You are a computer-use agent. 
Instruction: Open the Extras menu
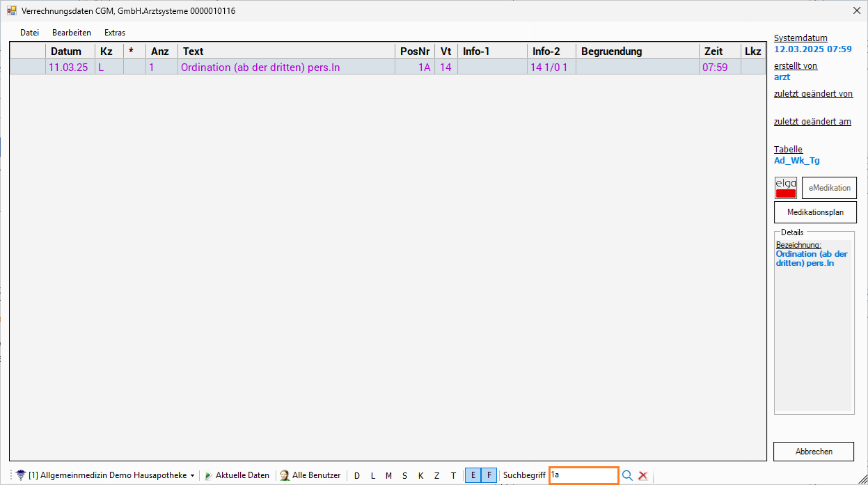(x=115, y=33)
